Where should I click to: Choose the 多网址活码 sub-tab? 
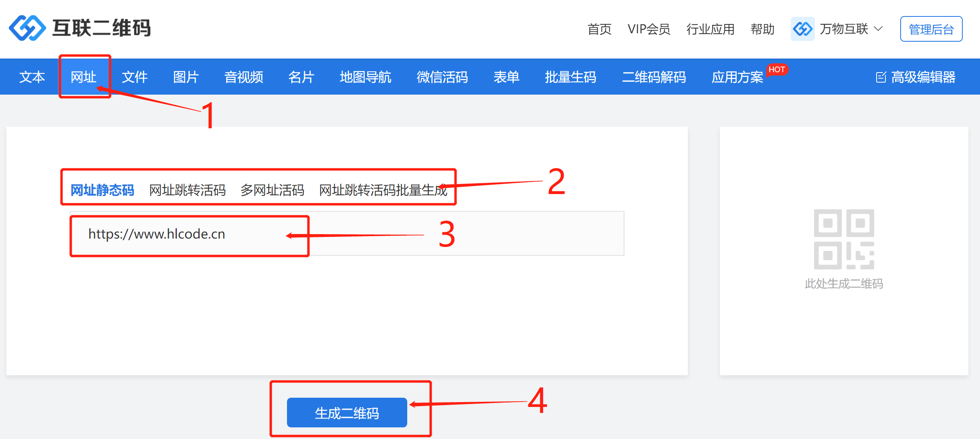[272, 190]
